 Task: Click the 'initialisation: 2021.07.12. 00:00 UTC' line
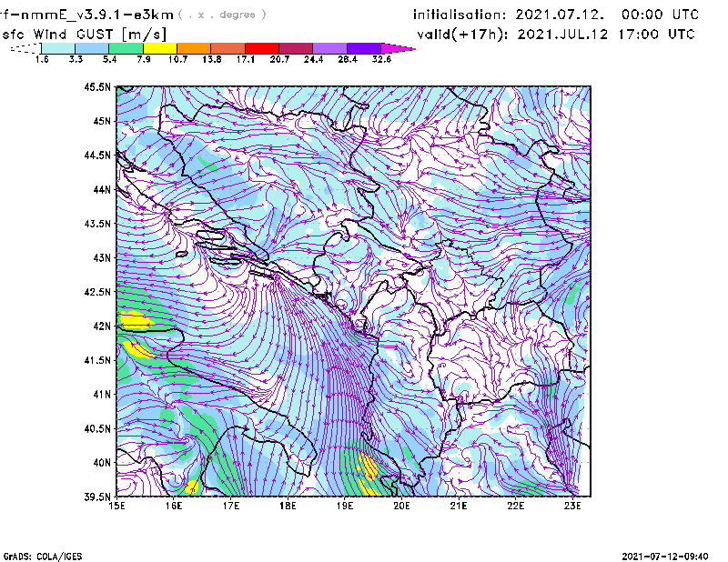[x=556, y=15]
